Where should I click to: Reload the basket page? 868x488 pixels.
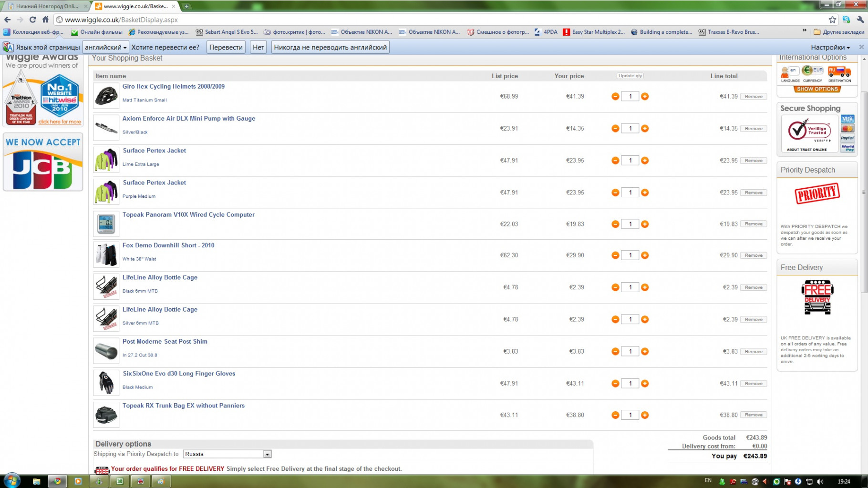coord(32,20)
